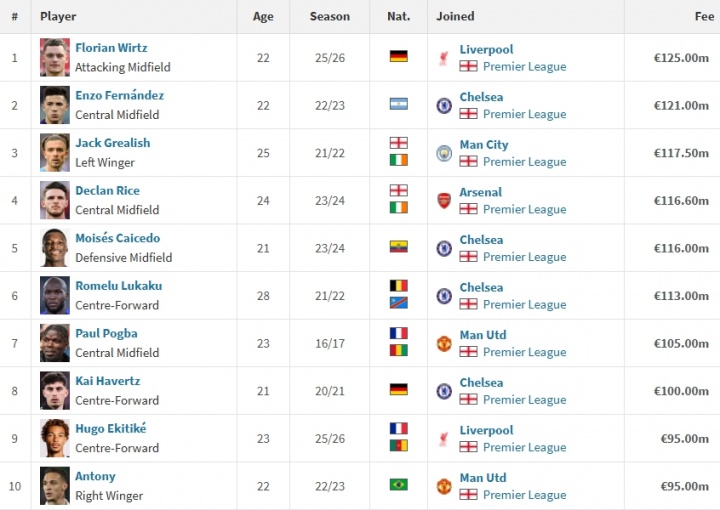Click Chelsea crest in Enzo Fernández row
This screenshot has width=720, height=510.
point(443,106)
